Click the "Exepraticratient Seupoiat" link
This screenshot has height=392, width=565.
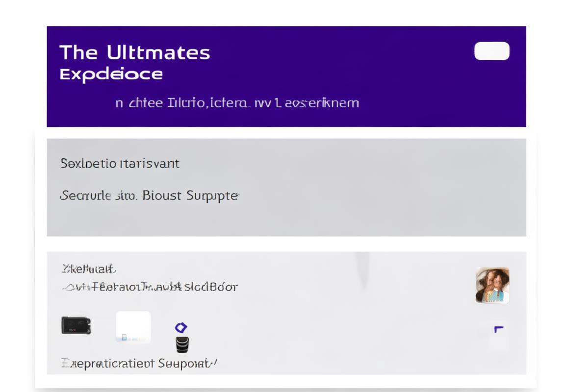(139, 363)
